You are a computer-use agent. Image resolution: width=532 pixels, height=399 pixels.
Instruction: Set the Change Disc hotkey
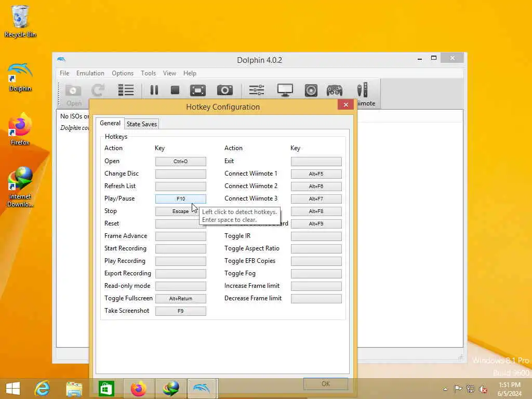pyautogui.click(x=180, y=174)
